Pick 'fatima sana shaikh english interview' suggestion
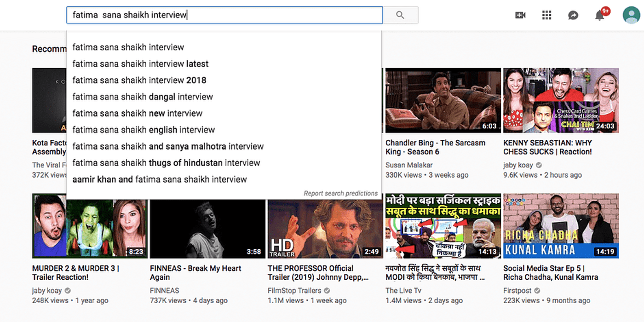This screenshot has width=644, height=322. tap(144, 130)
